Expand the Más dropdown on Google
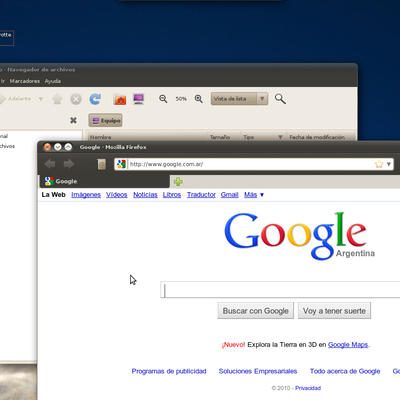400x400 pixels. coord(254,195)
